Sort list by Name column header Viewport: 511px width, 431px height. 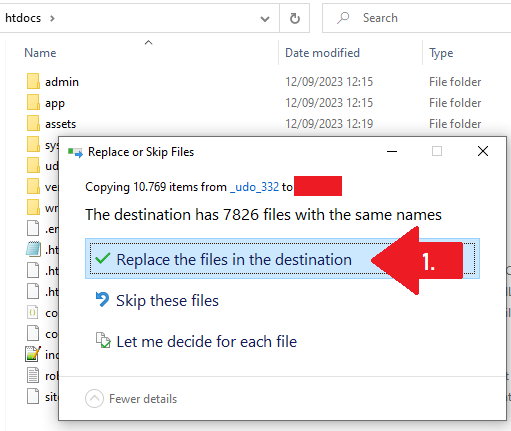[40, 53]
